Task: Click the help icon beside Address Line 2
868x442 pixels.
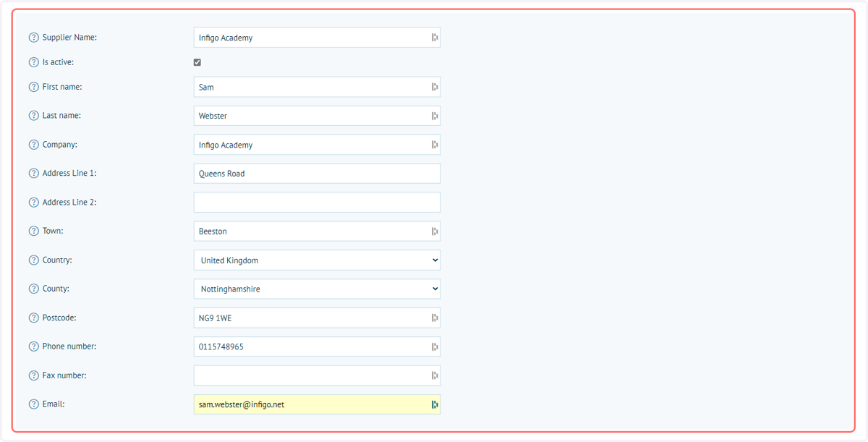Action: click(33, 203)
